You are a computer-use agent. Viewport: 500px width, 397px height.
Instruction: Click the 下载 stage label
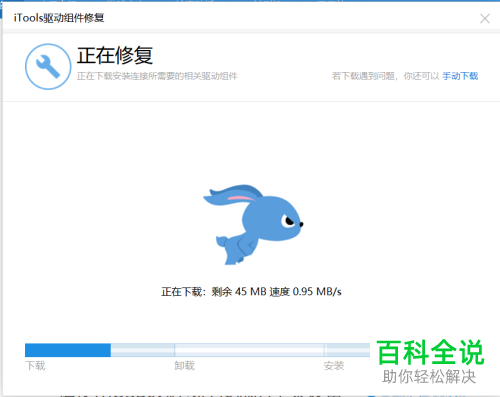coord(35,366)
